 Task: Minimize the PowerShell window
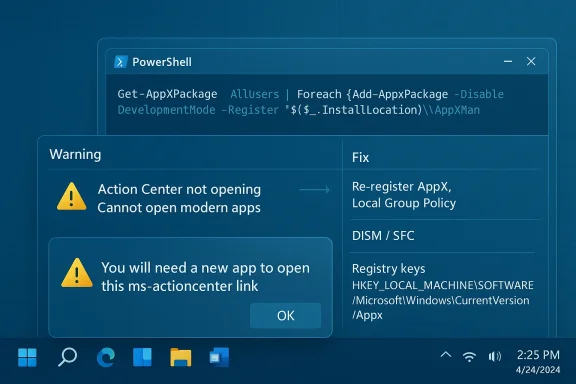tap(508, 61)
